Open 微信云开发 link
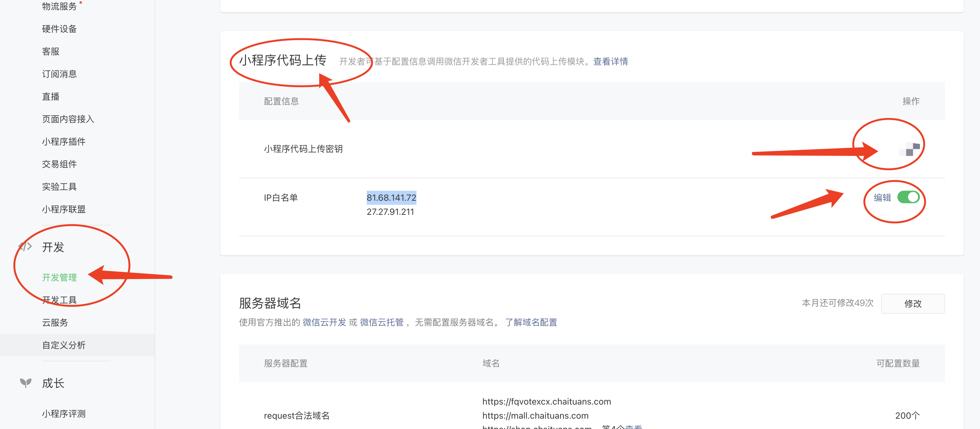 coord(324,323)
